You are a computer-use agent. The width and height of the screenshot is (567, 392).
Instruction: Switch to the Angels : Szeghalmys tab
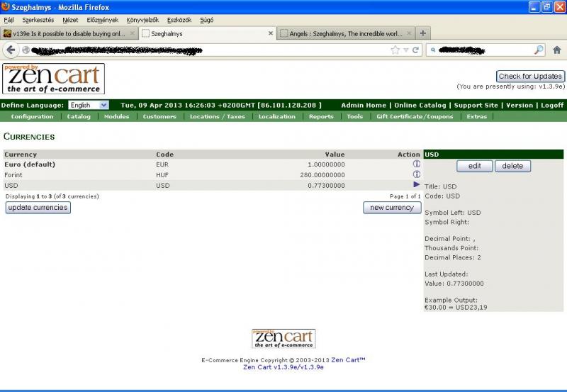click(345, 33)
